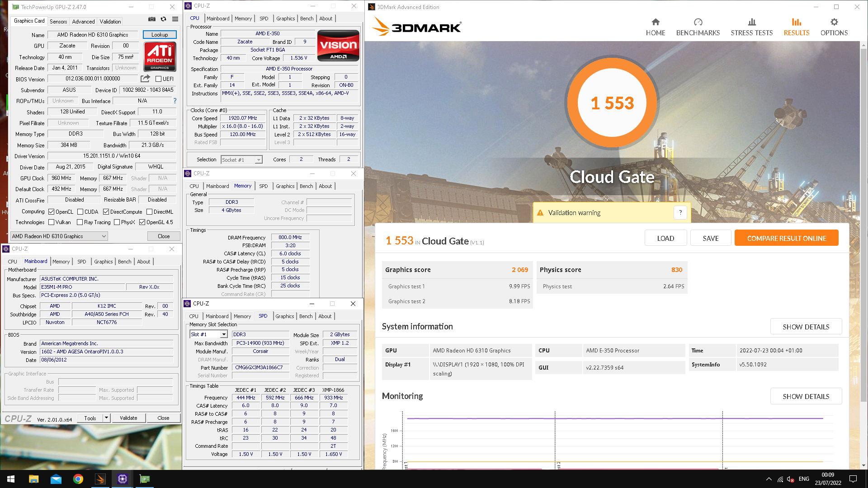Click the 3DMark scrollbar down arrow
Viewport: 868px width, 488px height.
point(863,465)
